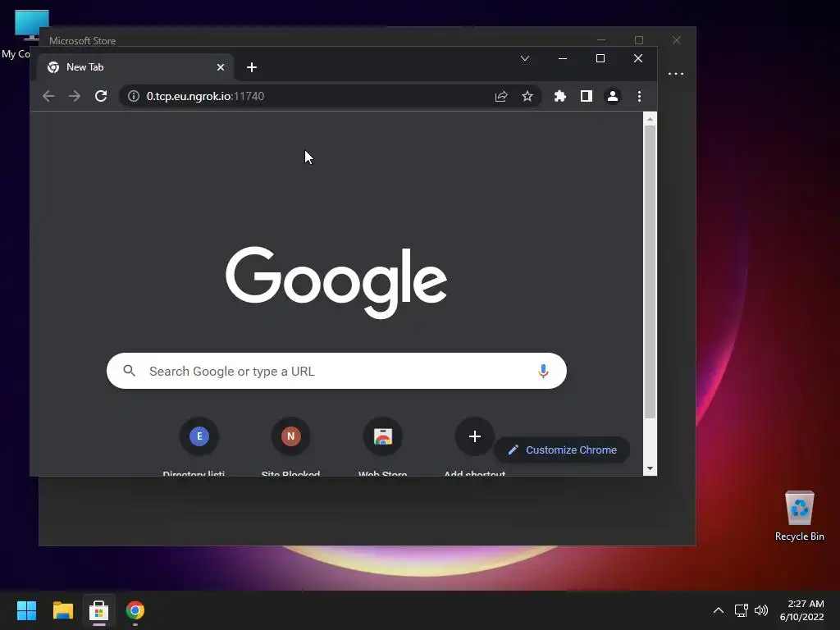Click the address bar URL 0.tcp.eu.ngrok.io
Image resolution: width=840 pixels, height=630 pixels.
point(206,97)
